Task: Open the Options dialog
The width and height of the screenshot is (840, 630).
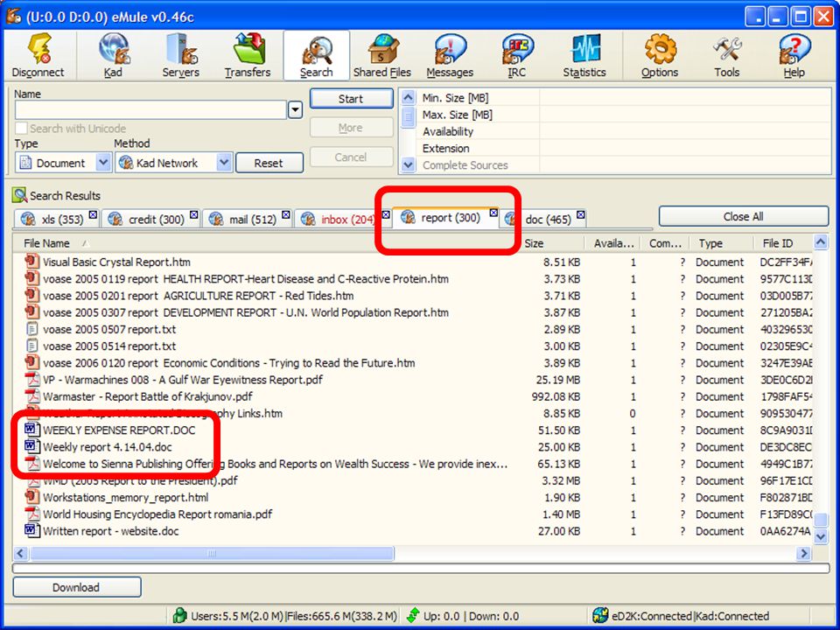Action: [660, 55]
